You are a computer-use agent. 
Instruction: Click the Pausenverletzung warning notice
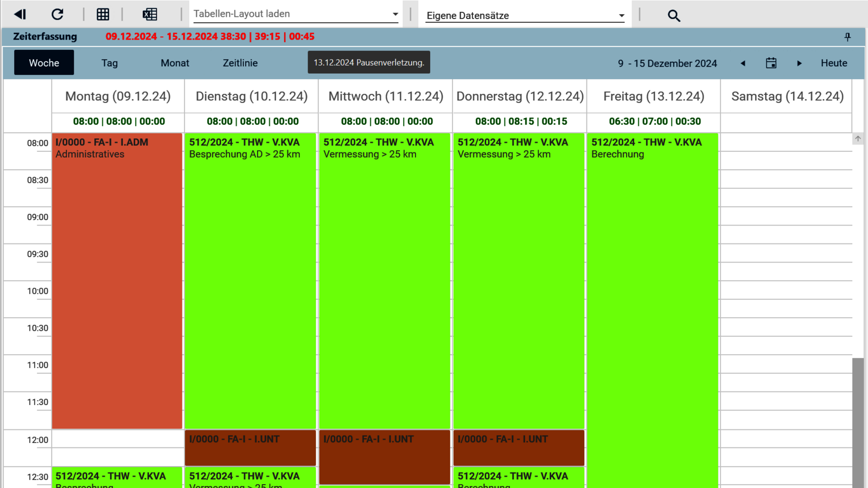click(369, 62)
